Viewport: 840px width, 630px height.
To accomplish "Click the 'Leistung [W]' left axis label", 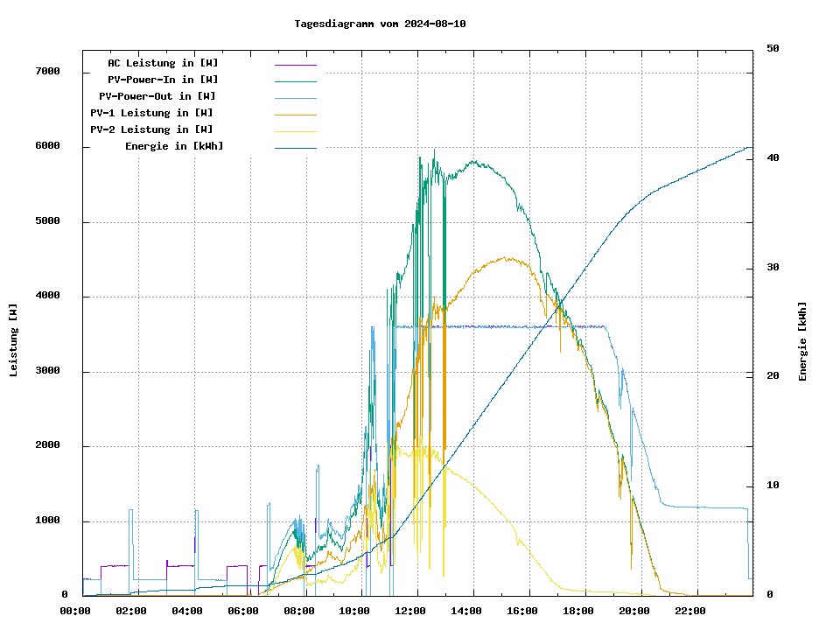I will [x=13, y=340].
